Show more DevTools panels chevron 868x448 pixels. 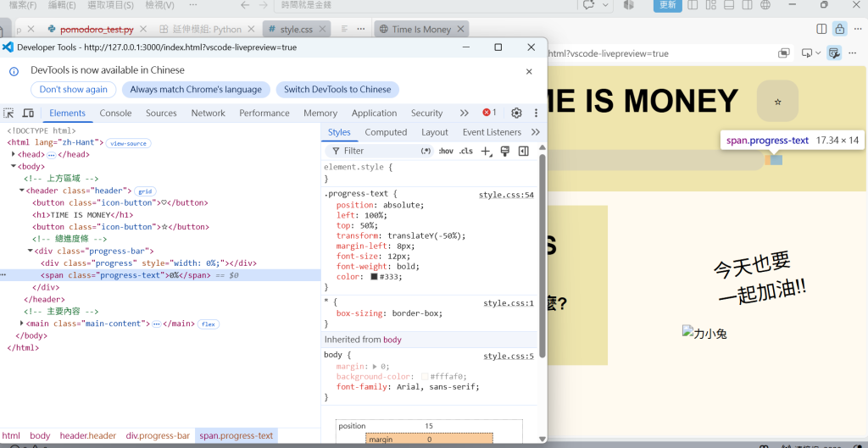(x=464, y=113)
